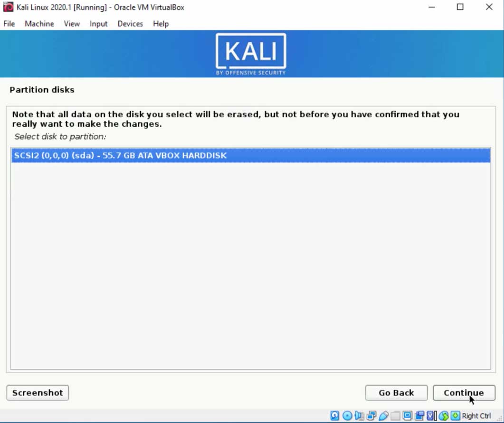
Task: Click the window resize grip corner
Action: 499,418
